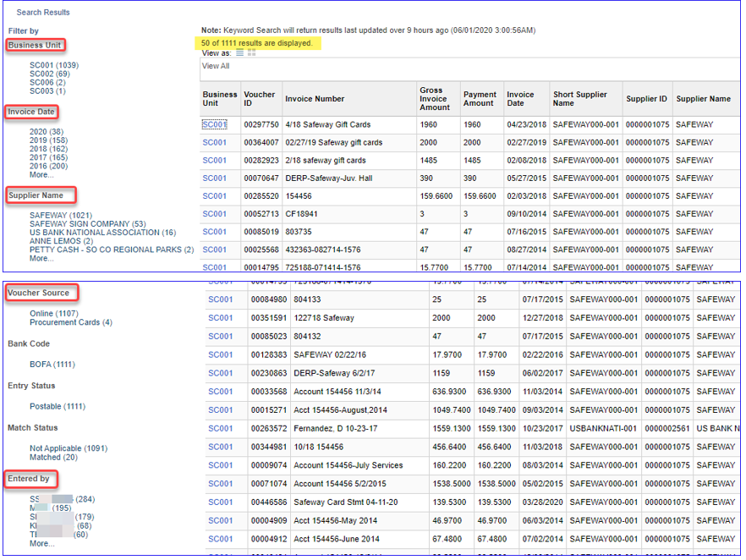Screen dimensions: 746x560
Task: Filter by bank code BOFA
Action: point(52,365)
